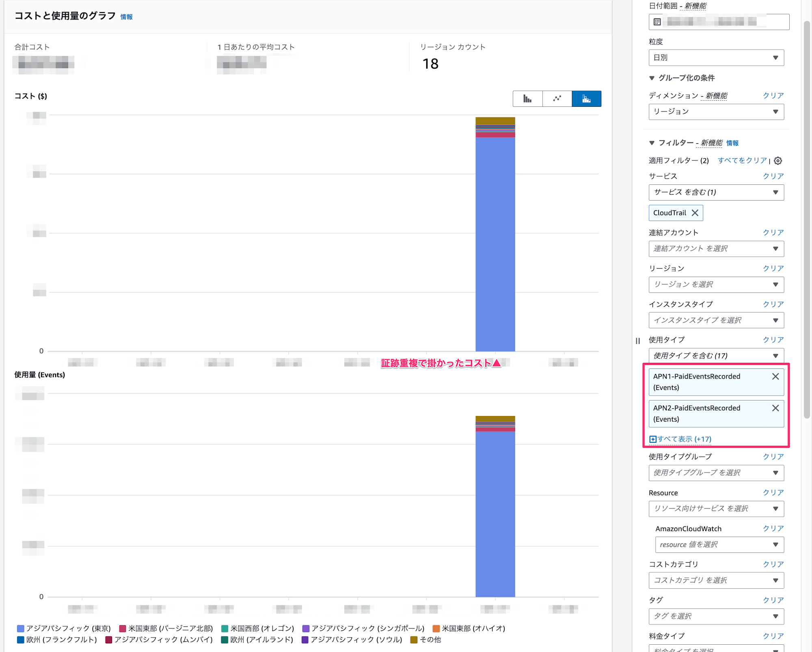Image resolution: width=812 pixels, height=652 pixels.
Task: Open the 使用タイプグループ を選択 dropdown
Action: coord(716,473)
